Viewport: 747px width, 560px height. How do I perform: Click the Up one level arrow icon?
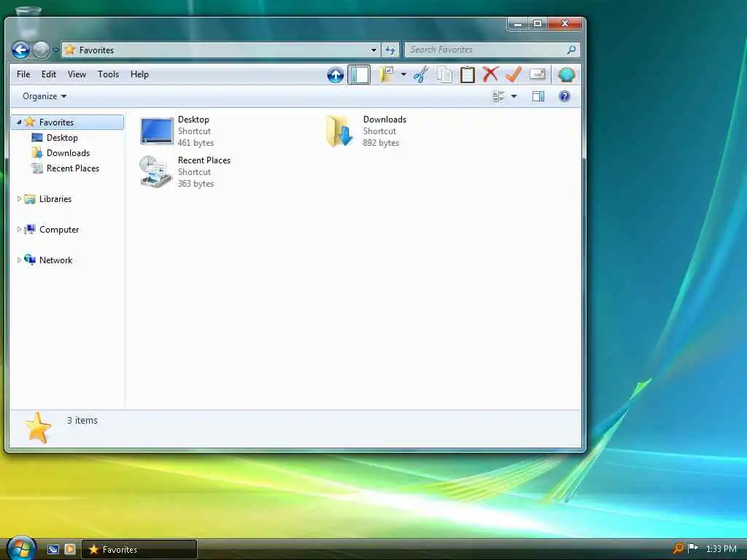336,75
